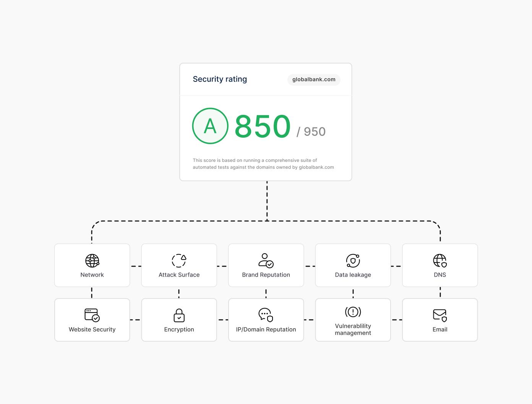Click the Attack Surface dashed-circle icon
The height and width of the screenshot is (404, 532).
pyautogui.click(x=179, y=261)
